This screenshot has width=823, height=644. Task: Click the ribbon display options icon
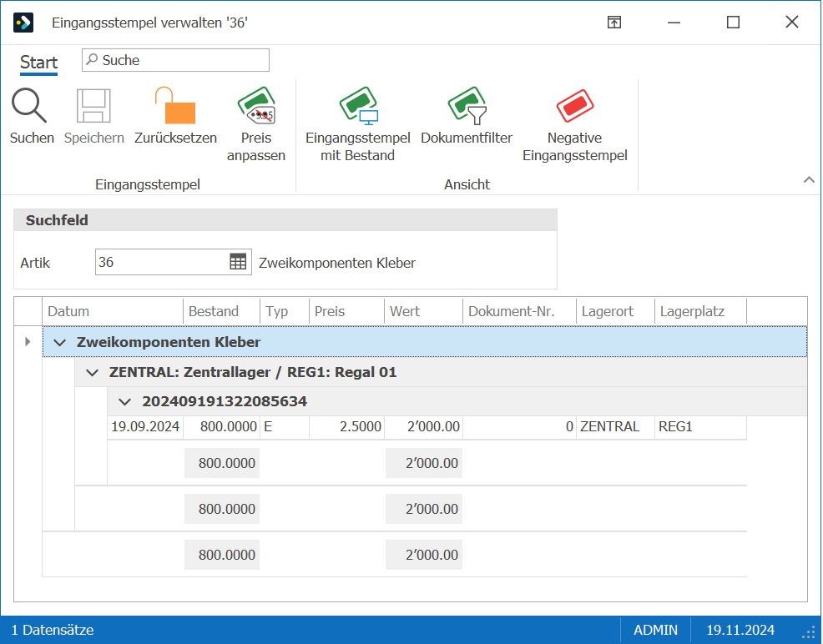pyautogui.click(x=614, y=22)
